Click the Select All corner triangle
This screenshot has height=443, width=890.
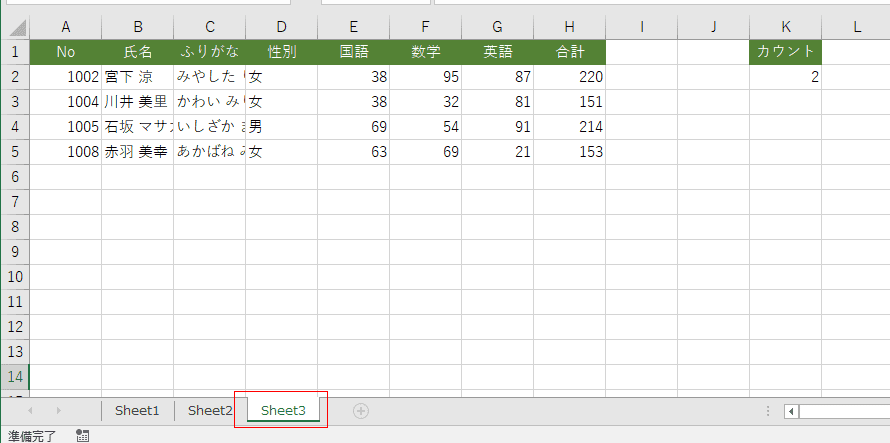(x=15, y=27)
